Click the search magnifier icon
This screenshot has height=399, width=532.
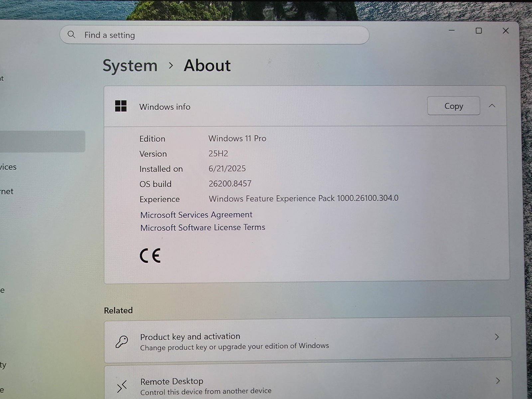[x=71, y=35]
